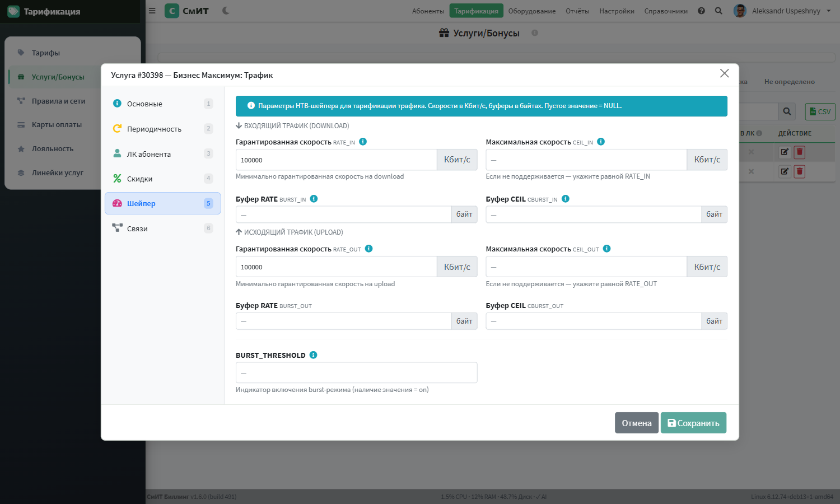The height and width of the screenshot is (504, 840).
Task: Focus the RATE_IN guaranteed speed field
Action: [336, 160]
